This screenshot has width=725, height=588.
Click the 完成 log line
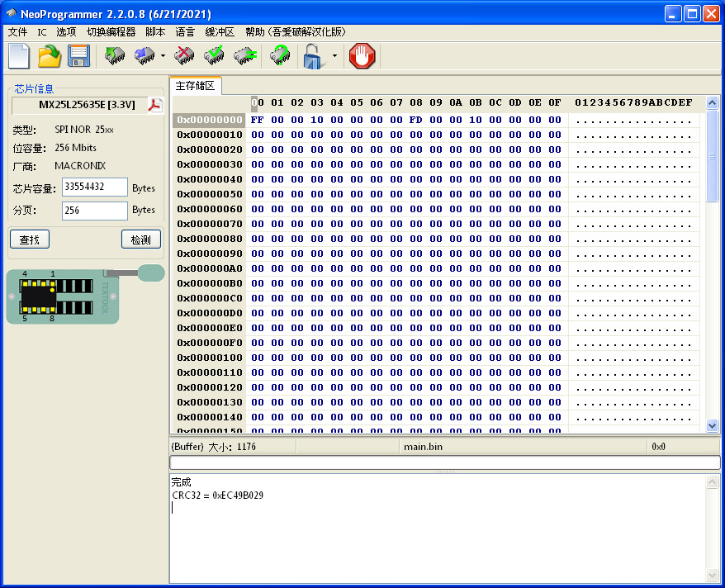[182, 482]
